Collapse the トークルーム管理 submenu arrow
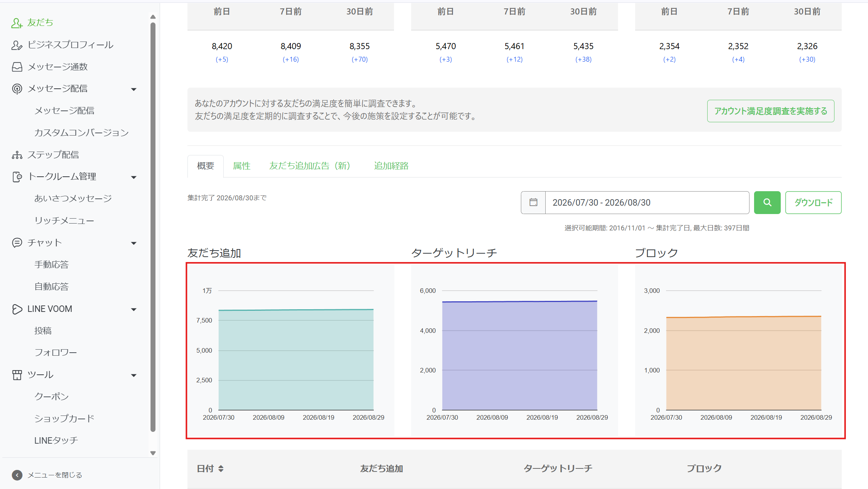 [x=134, y=177]
